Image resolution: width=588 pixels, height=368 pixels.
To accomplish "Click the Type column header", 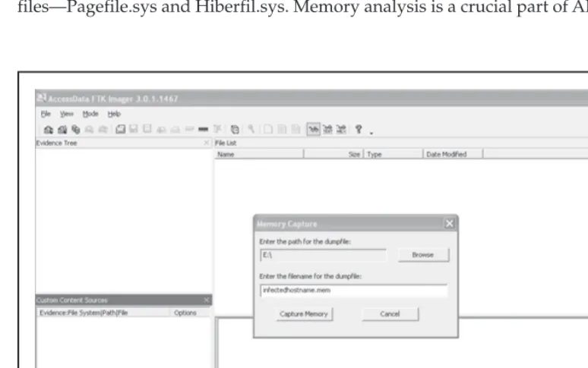I will pyautogui.click(x=394, y=154).
